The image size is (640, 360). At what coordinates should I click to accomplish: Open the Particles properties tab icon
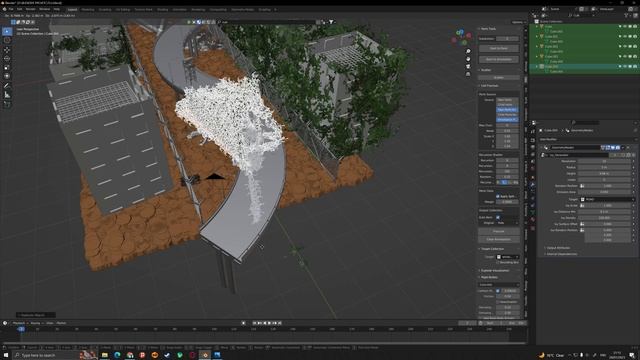[533, 192]
